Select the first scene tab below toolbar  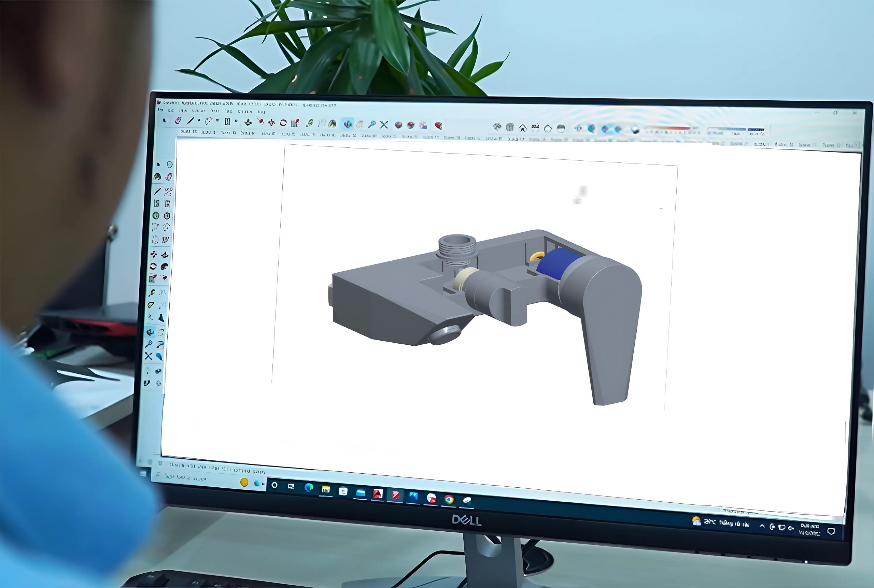tap(189, 131)
